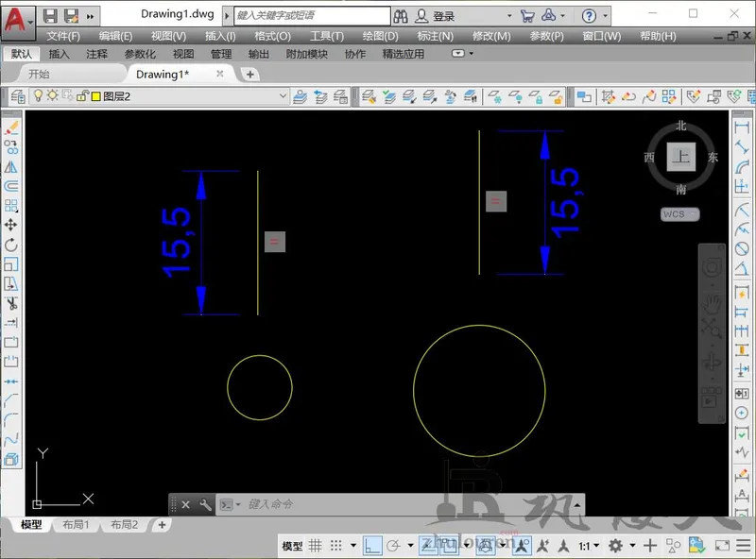
Task: Click the Top face of ViewCube
Action: pos(680,157)
